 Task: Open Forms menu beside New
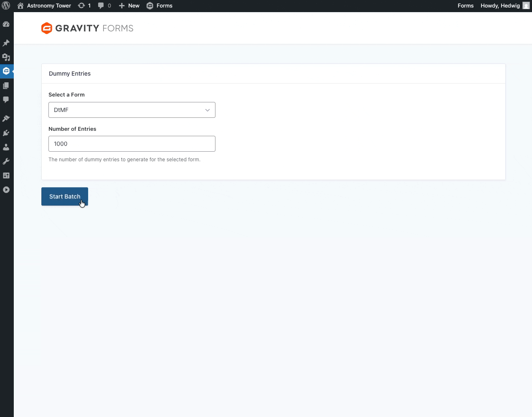160,6
